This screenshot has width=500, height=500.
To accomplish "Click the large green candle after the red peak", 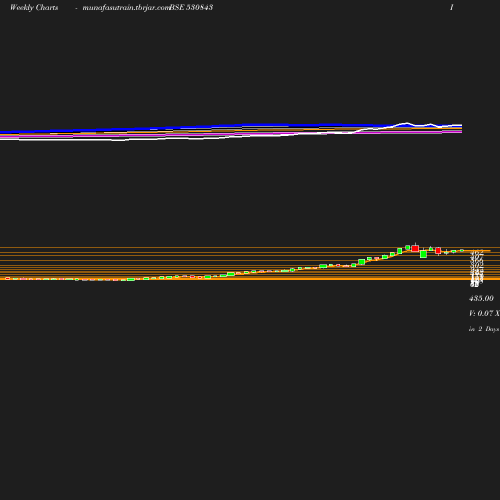I will (423, 254).
